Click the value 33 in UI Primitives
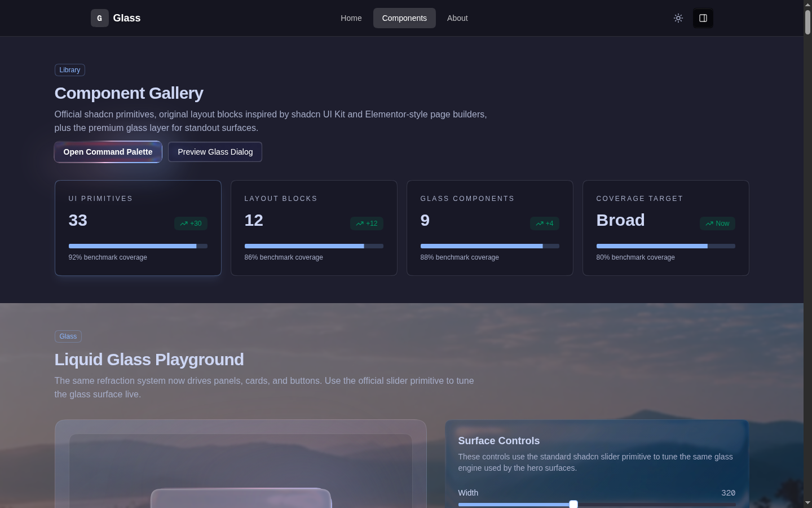Image resolution: width=812 pixels, height=508 pixels. 78,220
